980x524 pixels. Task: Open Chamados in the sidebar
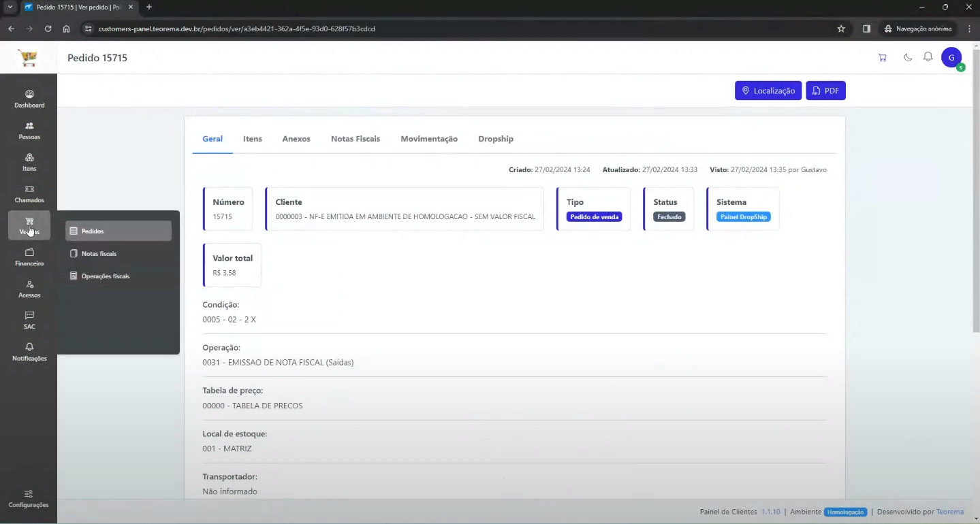click(29, 194)
